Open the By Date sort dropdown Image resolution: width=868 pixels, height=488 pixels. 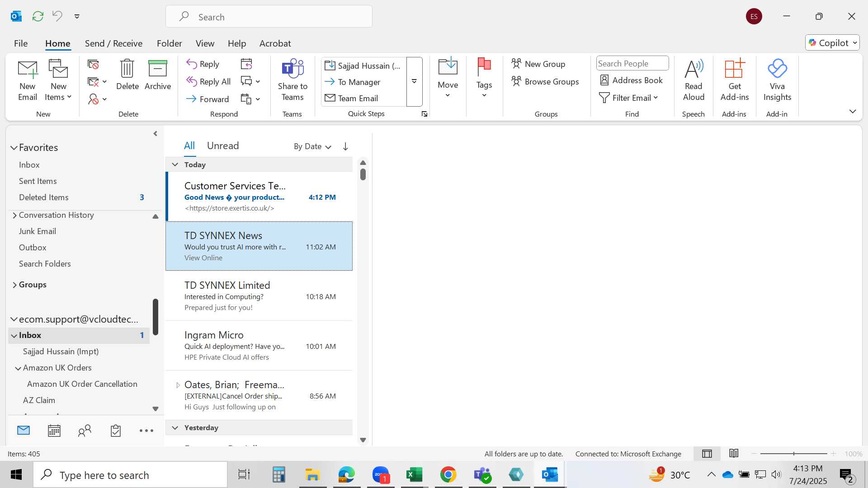click(312, 146)
